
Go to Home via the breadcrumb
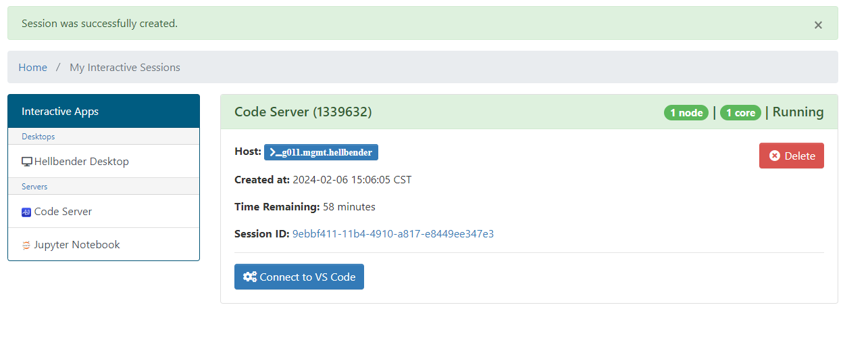pyautogui.click(x=32, y=67)
